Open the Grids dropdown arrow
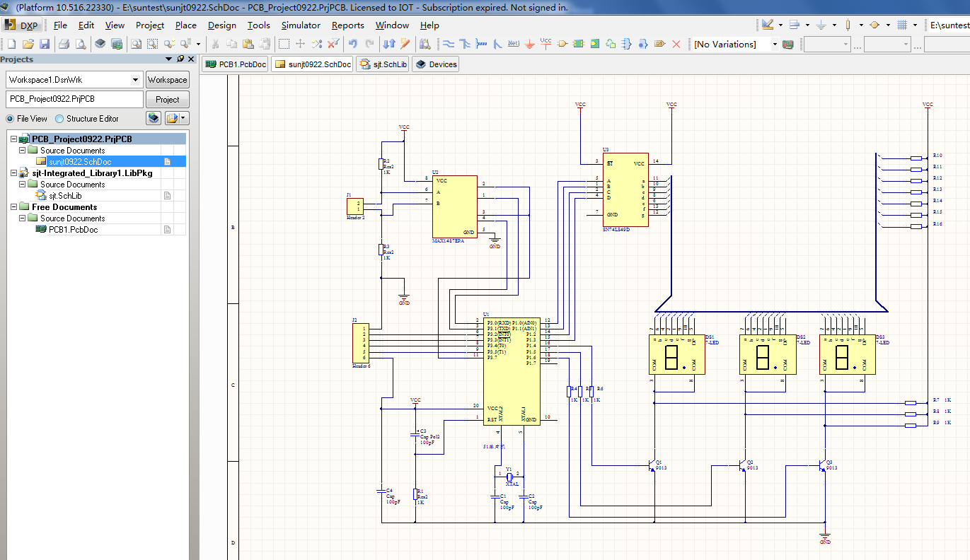Screen dimensions: 970x560 915,25
